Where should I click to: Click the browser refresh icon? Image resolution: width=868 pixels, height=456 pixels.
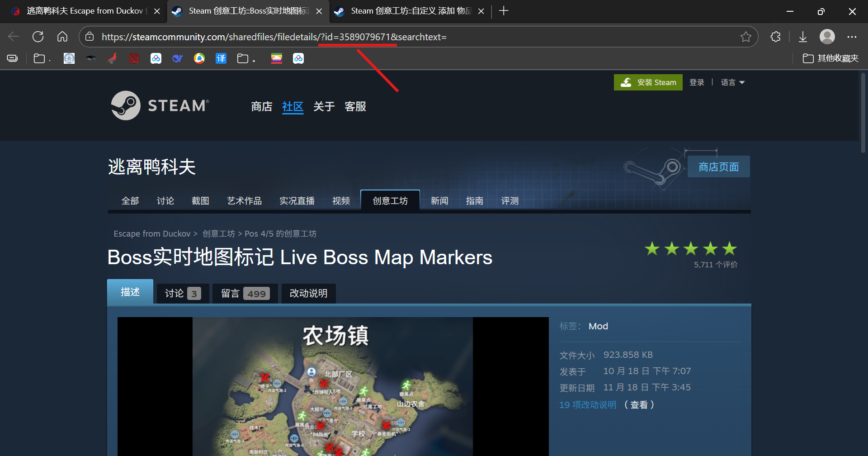38,37
